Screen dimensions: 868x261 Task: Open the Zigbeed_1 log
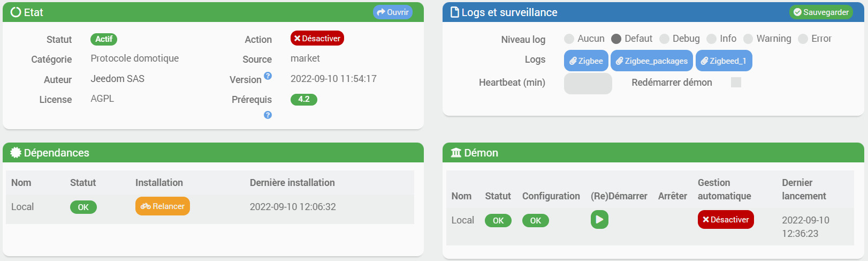pos(724,61)
